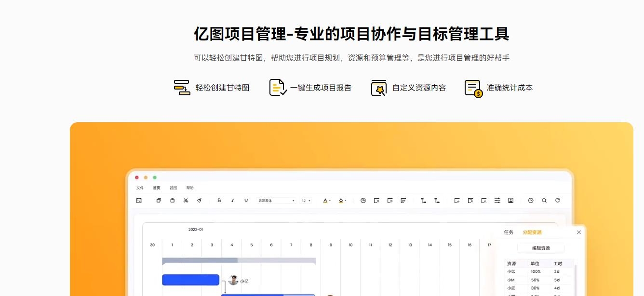Click the Paste clipboard icon
This screenshot has height=296, width=644.
172,200
